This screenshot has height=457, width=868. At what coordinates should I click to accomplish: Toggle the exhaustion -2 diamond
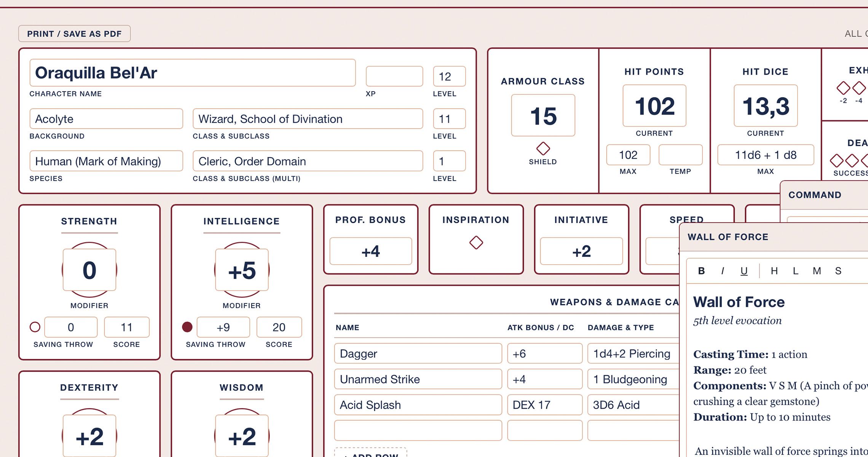843,88
